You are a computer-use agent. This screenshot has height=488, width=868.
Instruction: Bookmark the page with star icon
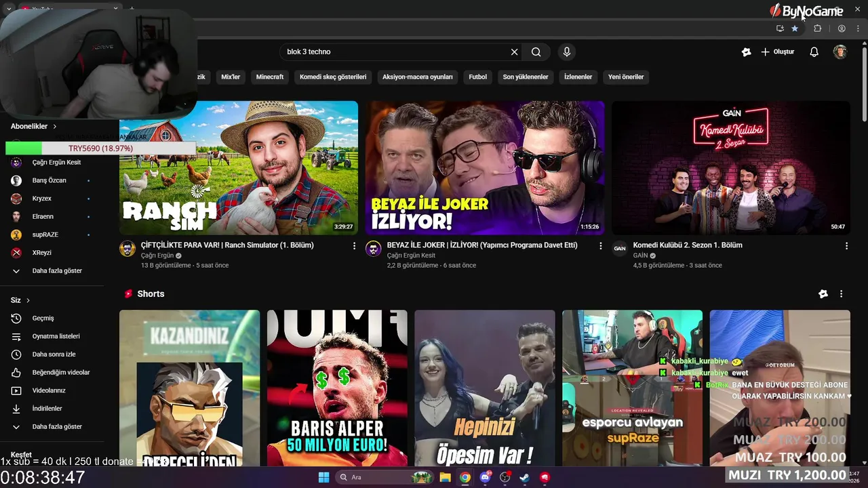(795, 28)
